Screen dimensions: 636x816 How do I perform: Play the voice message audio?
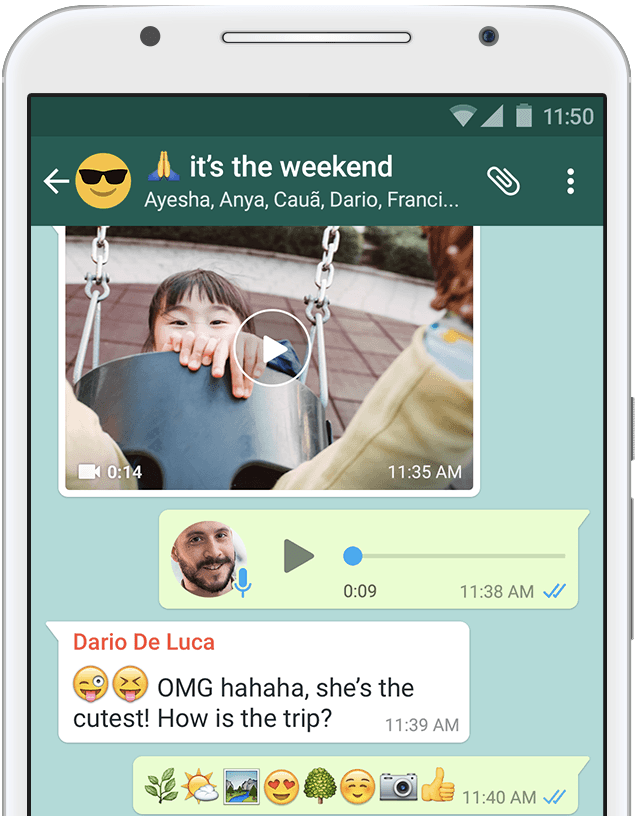pyautogui.click(x=298, y=556)
